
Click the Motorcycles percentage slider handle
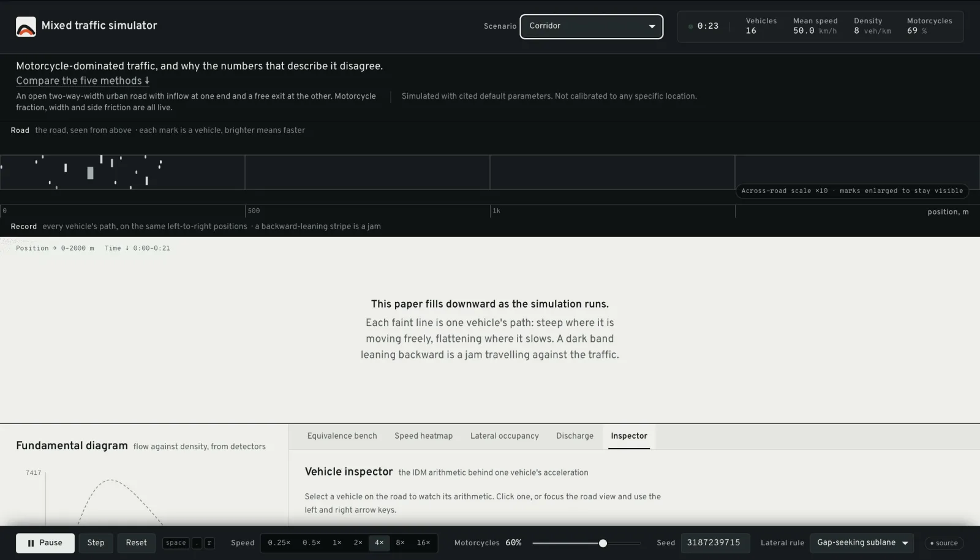(x=603, y=543)
